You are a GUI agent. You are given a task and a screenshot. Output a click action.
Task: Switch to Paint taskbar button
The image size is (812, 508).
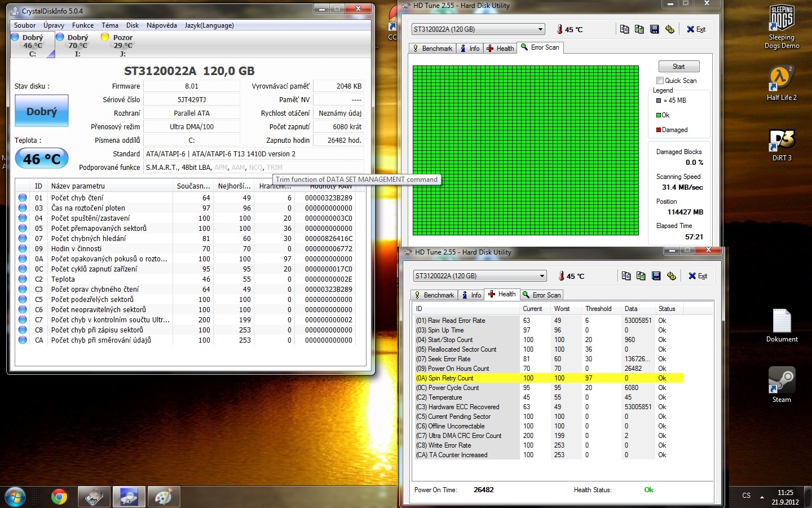(x=164, y=497)
